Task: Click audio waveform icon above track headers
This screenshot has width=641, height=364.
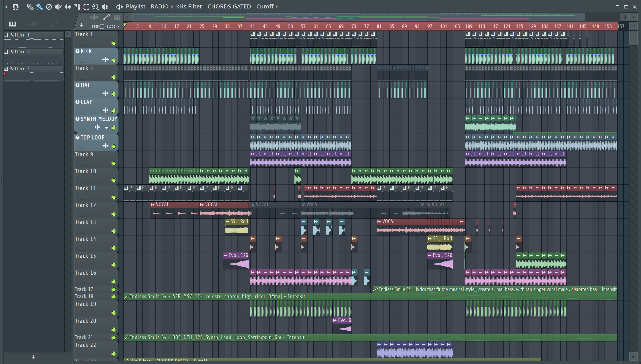Action: coord(94,17)
